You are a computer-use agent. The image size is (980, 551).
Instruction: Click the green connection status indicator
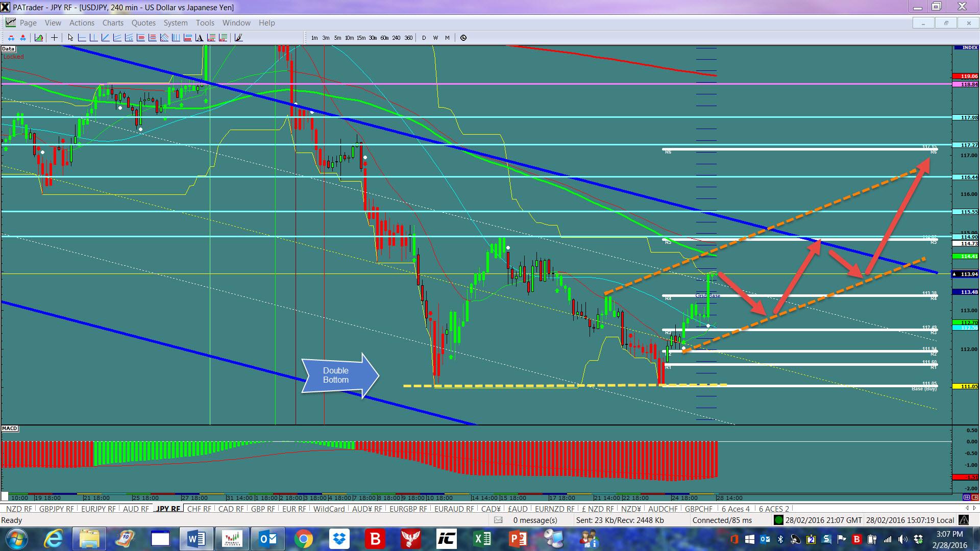(x=778, y=520)
